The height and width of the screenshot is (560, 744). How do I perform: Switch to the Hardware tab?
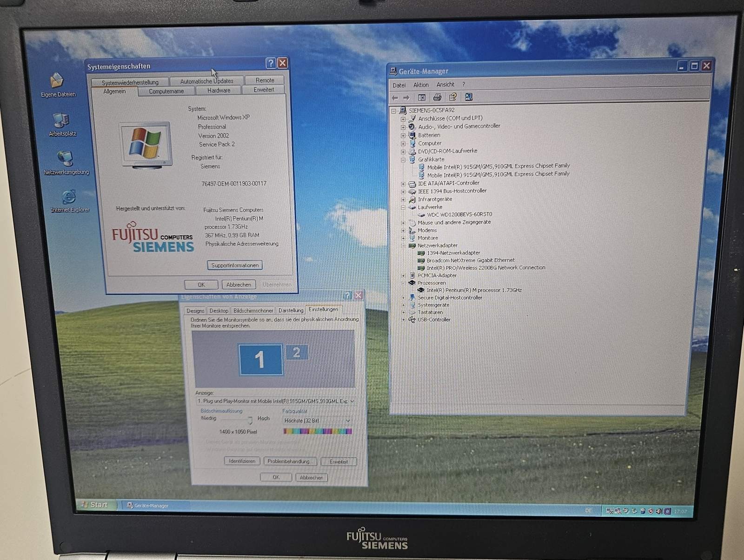pyautogui.click(x=219, y=91)
